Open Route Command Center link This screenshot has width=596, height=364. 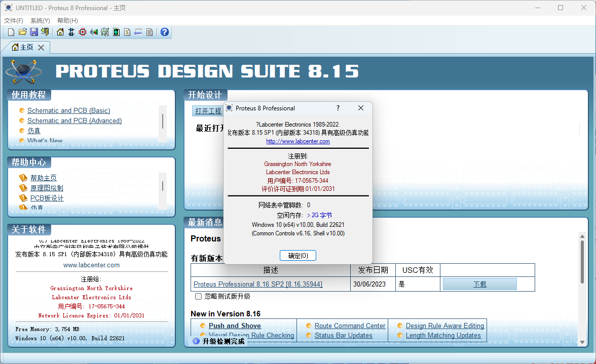click(x=350, y=326)
